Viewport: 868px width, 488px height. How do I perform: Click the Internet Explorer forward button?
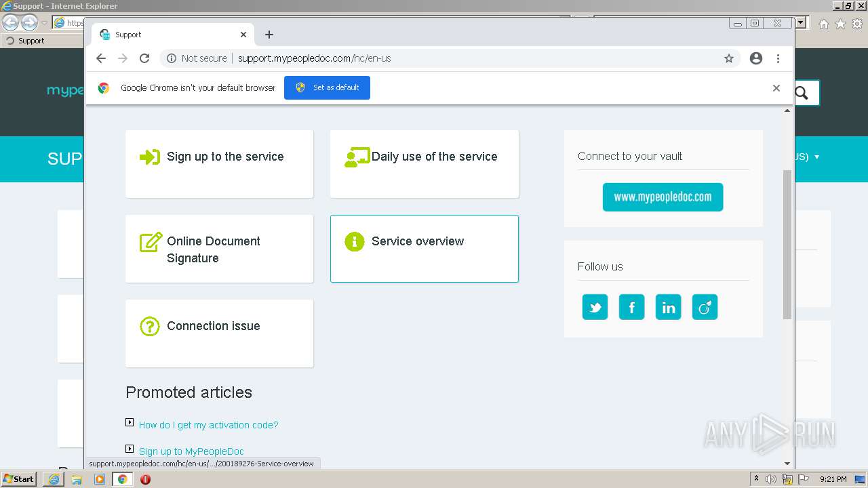point(29,22)
